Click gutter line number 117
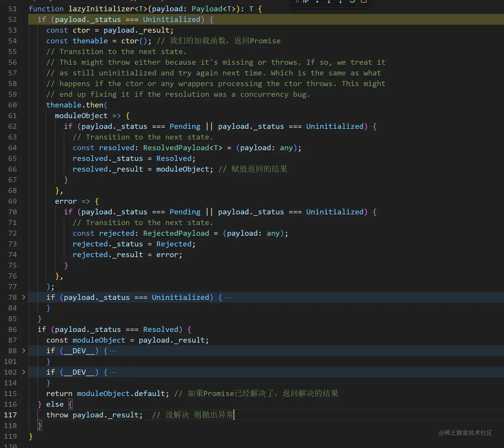Viewport: 504px width, 448px height. click(x=10, y=415)
